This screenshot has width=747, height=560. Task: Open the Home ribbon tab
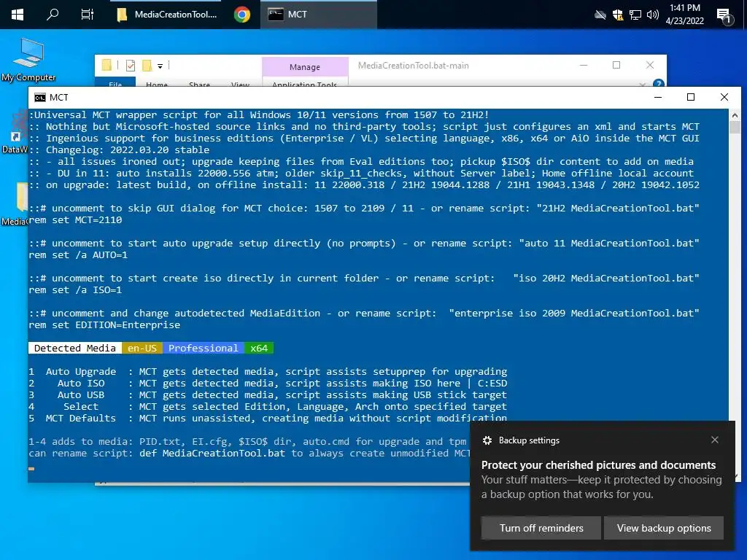tap(157, 84)
